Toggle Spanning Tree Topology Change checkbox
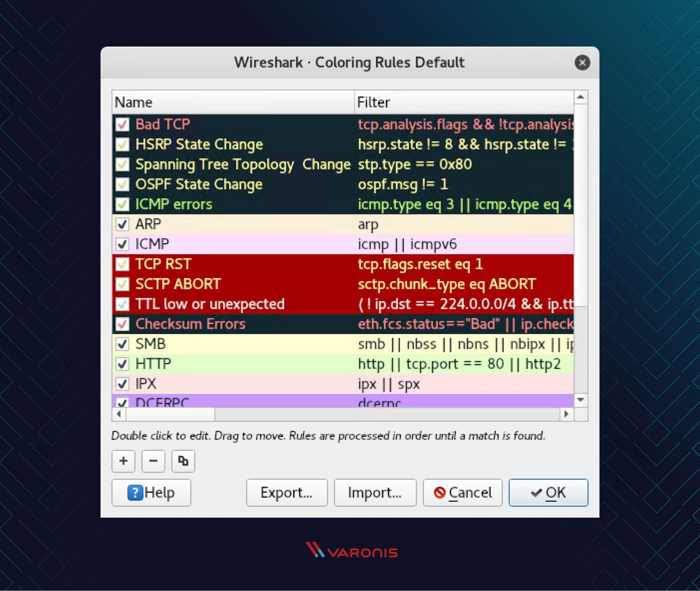Screen dimensions: 700x591 122,164
